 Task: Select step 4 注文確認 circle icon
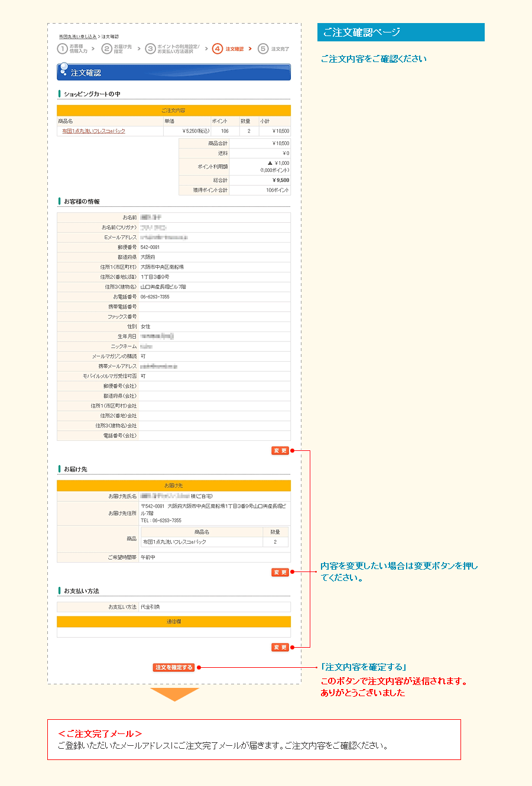pos(218,48)
